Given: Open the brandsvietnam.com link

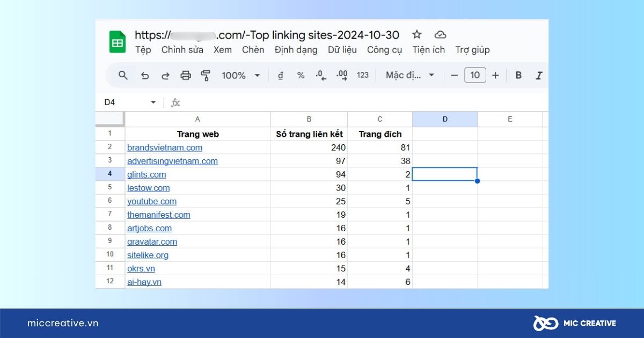Looking at the screenshot, I should [x=165, y=148].
